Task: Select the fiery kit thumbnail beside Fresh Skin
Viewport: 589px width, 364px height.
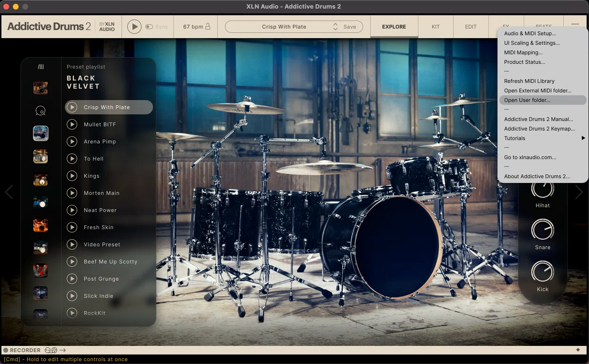Action: [41, 225]
